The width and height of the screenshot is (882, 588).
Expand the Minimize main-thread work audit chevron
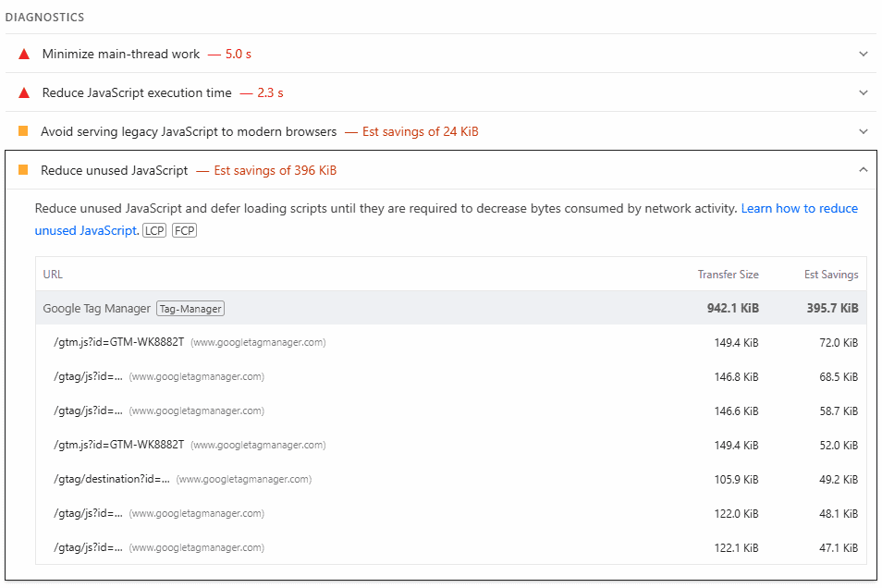[x=863, y=55]
